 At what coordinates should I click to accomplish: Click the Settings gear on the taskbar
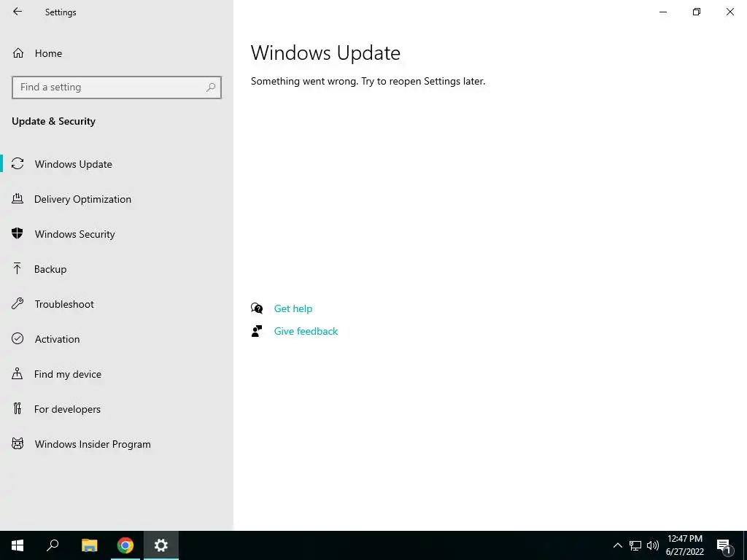[161, 545]
